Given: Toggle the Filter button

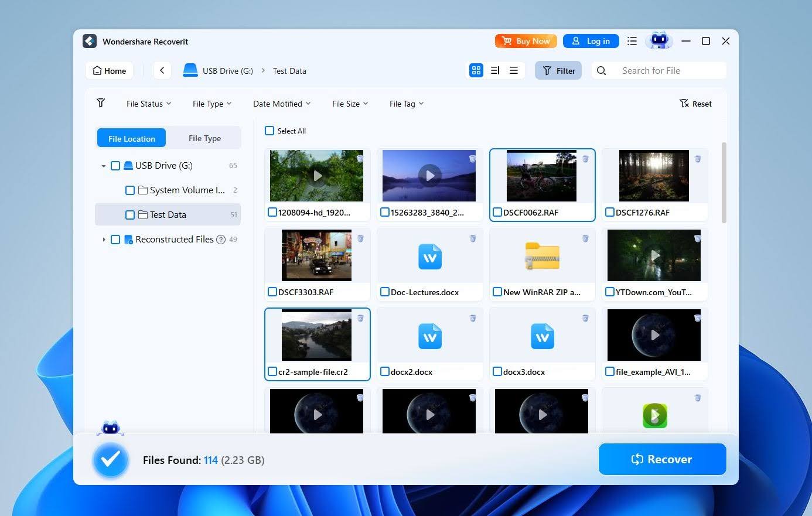Looking at the screenshot, I should click(x=558, y=70).
